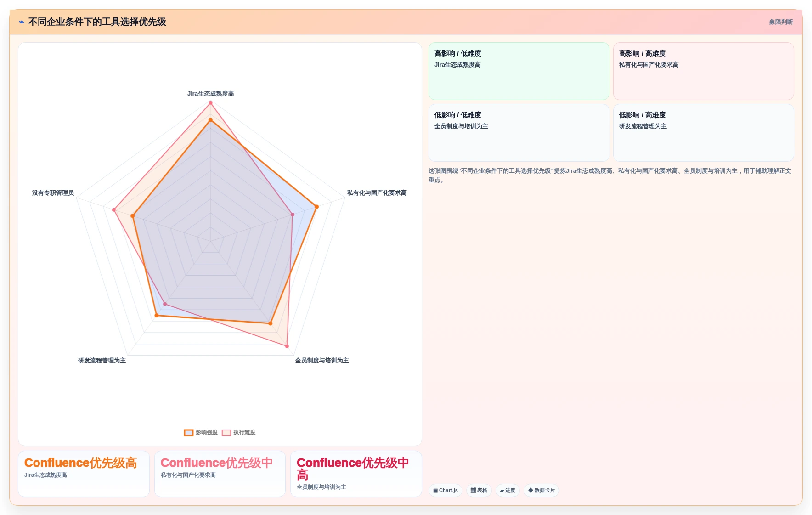Select the Chart.js tag

pos(445,490)
